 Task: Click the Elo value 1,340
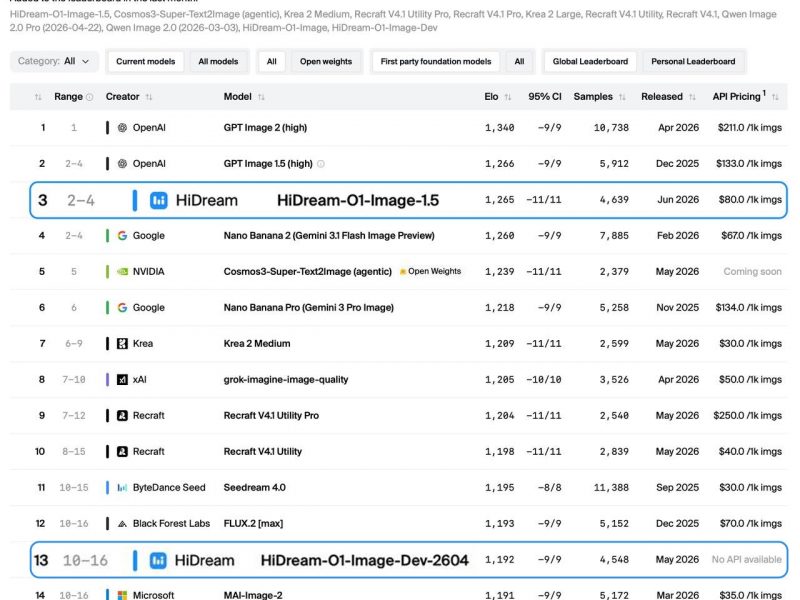tap(499, 128)
